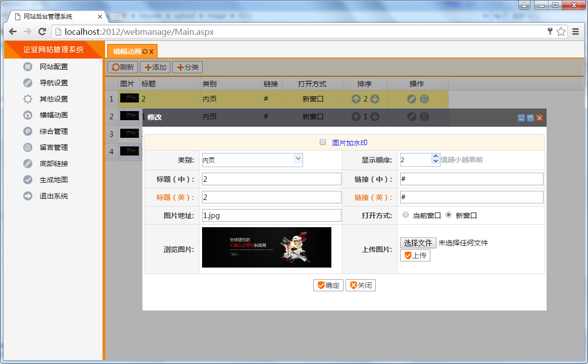Click the 导航设置 link icon
The width and height of the screenshot is (588, 364).
[x=28, y=83]
